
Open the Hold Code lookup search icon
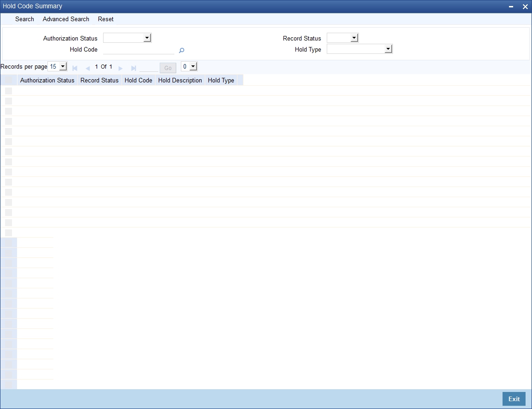point(181,50)
